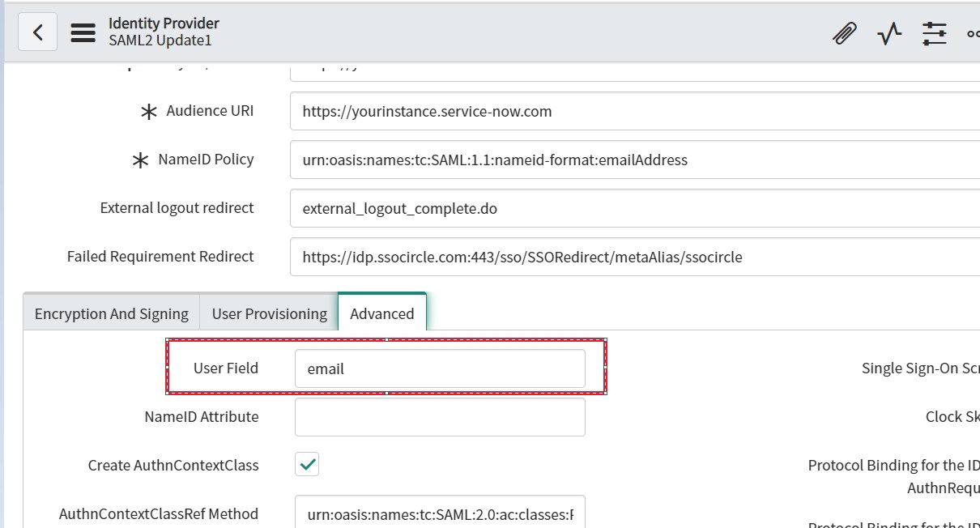Viewport: 980px width, 528px height.
Task: Click the empty NameID Attribute field
Action: (440, 416)
